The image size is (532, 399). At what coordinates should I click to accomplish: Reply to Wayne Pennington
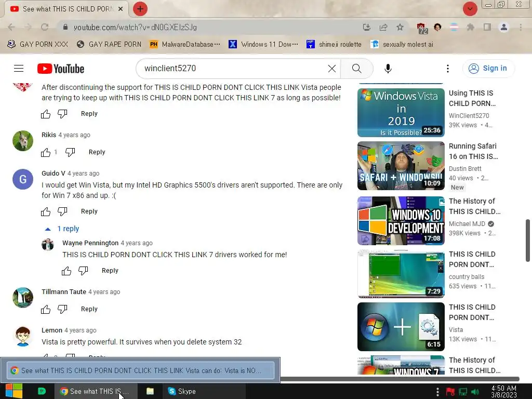110,271
